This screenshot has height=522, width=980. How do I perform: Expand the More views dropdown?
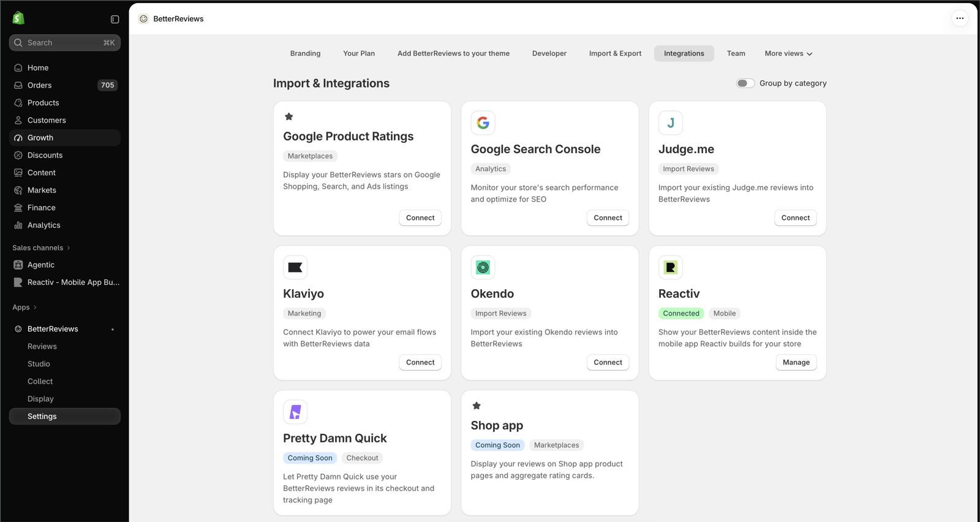[x=788, y=53]
